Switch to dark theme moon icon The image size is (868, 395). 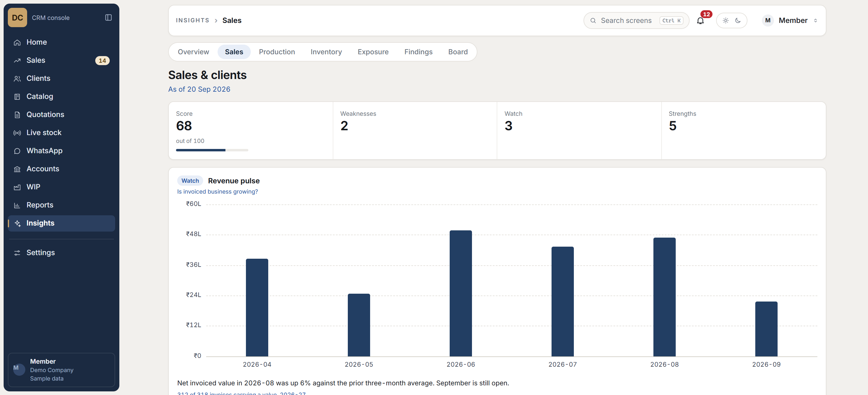738,21
